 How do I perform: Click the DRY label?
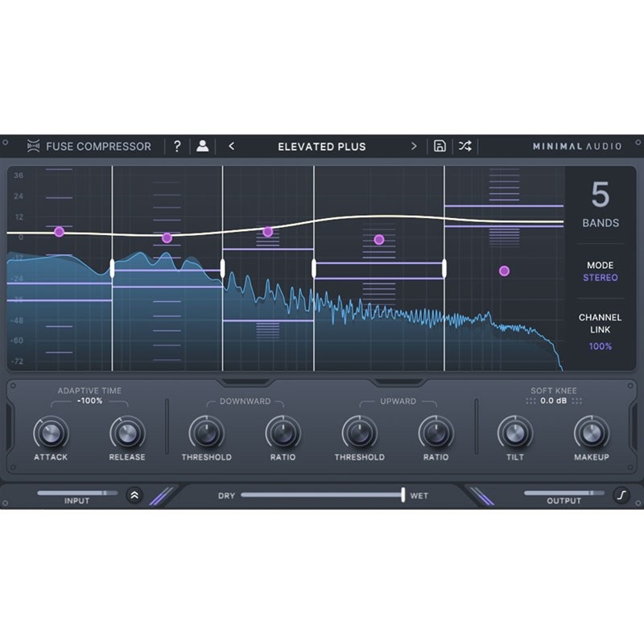pyautogui.click(x=226, y=496)
